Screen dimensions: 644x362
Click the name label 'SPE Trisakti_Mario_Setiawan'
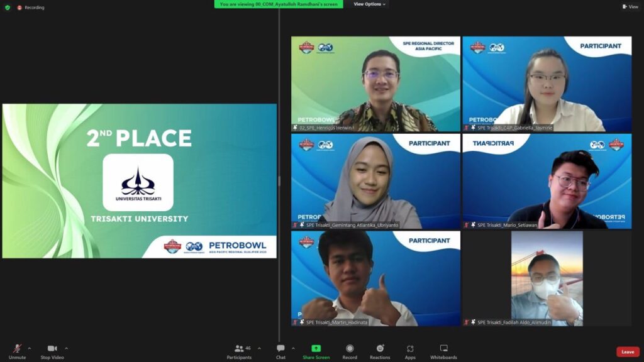tap(508, 226)
